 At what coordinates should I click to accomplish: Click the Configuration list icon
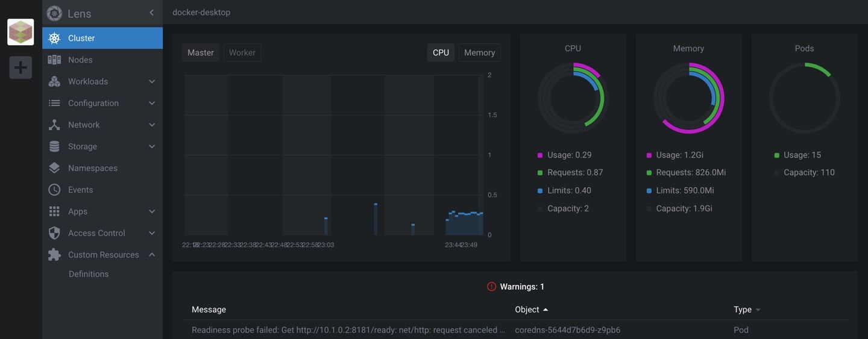(54, 103)
